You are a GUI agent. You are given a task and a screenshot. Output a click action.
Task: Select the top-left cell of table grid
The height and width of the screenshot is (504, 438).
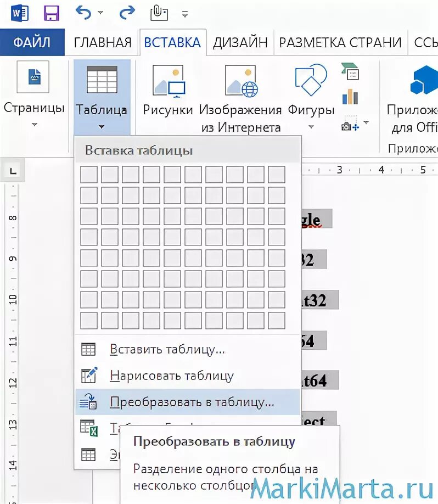89,175
